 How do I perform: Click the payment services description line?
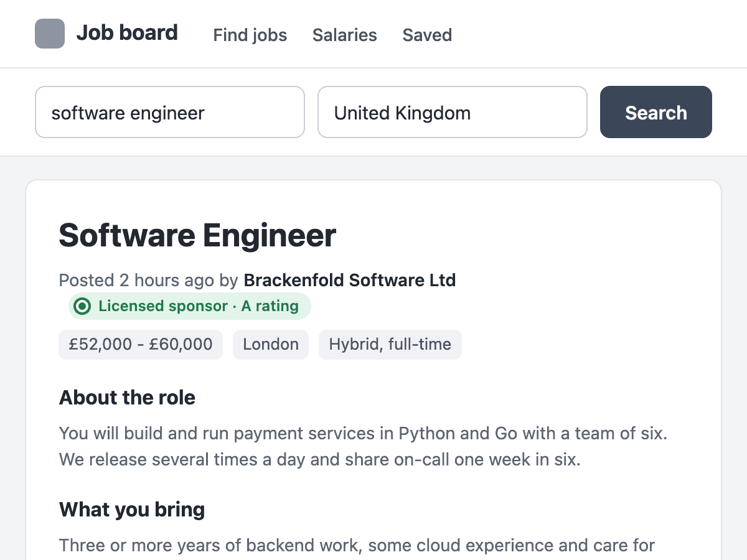(363, 433)
